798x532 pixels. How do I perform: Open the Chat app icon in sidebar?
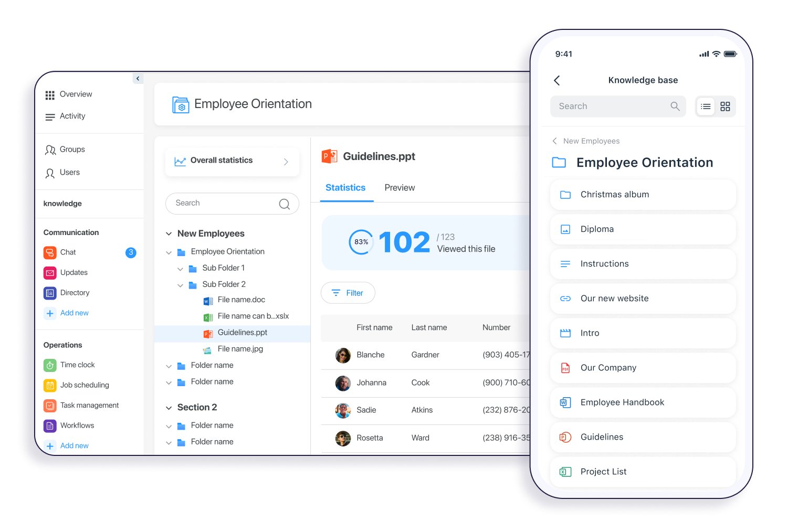point(50,253)
